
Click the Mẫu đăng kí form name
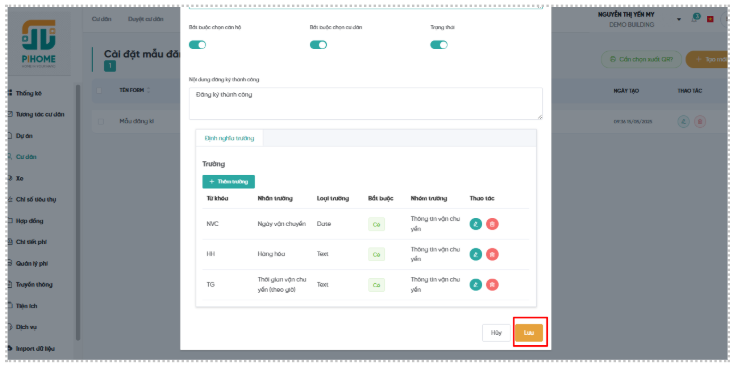pos(137,122)
